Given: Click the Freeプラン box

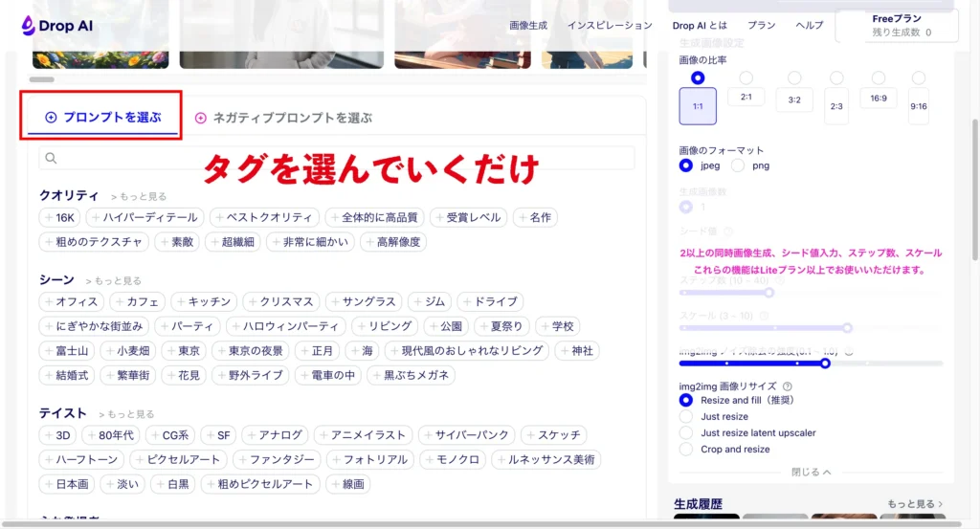Looking at the screenshot, I should click(897, 26).
